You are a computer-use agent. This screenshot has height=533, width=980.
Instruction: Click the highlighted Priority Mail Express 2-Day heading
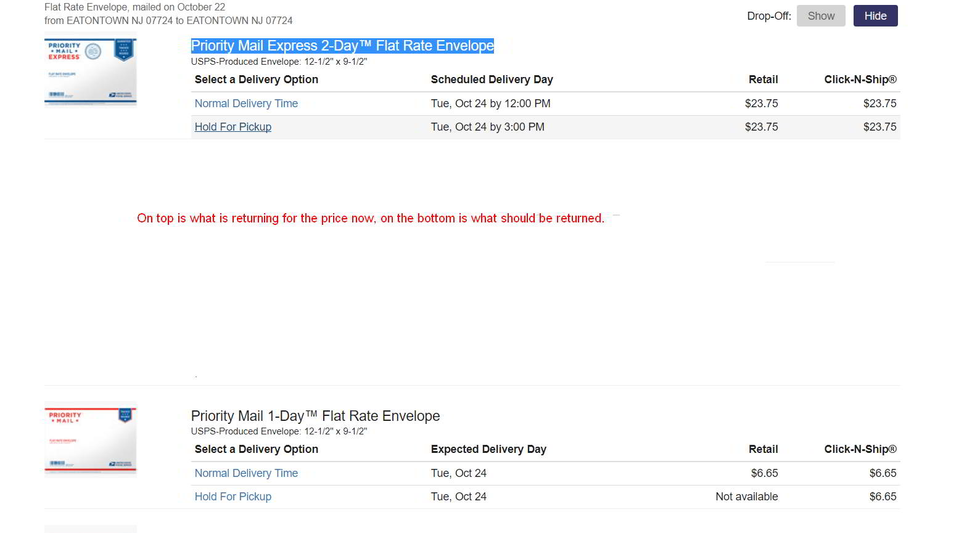342,46
